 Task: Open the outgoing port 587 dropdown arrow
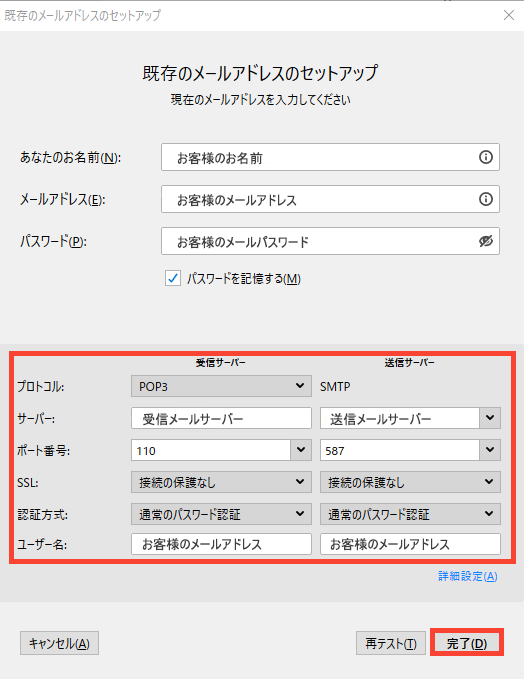(490, 450)
